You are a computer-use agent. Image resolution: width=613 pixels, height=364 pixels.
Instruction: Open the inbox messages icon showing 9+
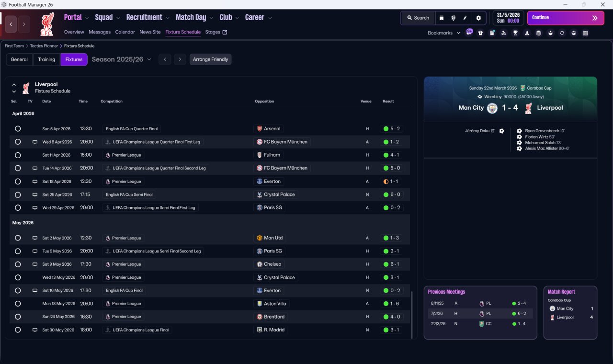[x=469, y=33]
